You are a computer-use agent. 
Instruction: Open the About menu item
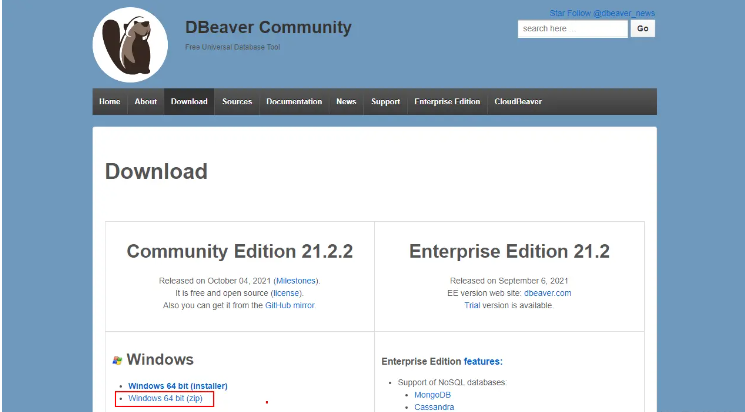[145, 102]
